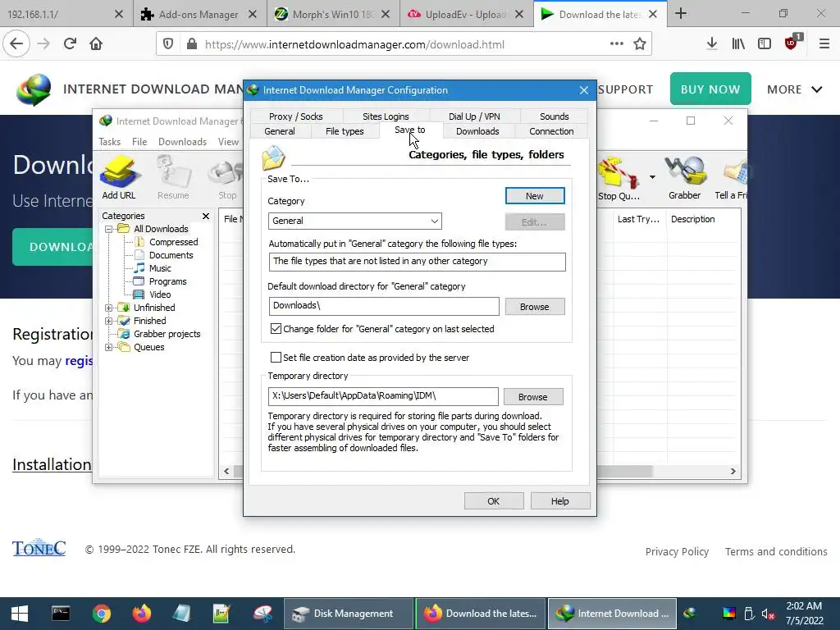The height and width of the screenshot is (630, 840).
Task: Click BUY NOW button on website
Action: coord(710,89)
